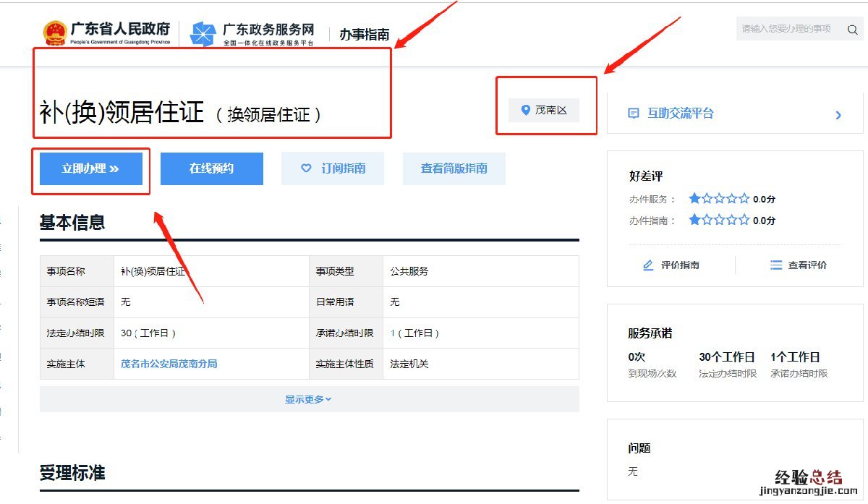Click the heart icon on 订阅指南

(x=306, y=168)
